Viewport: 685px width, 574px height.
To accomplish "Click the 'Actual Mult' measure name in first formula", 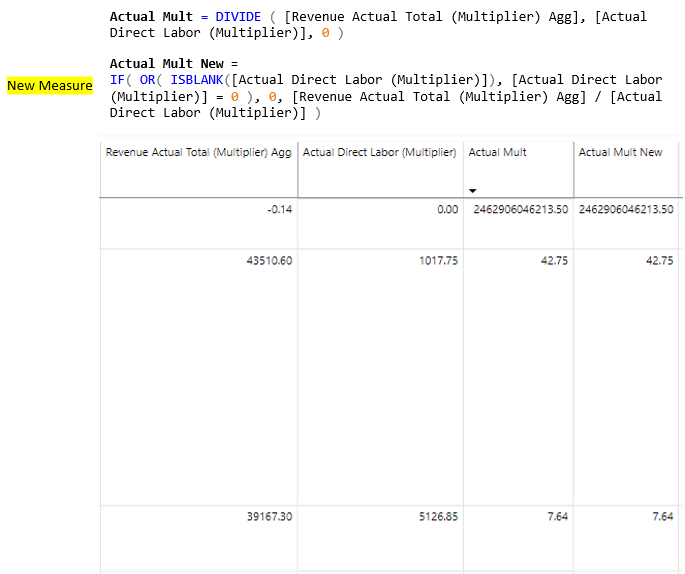I will click(x=151, y=17).
